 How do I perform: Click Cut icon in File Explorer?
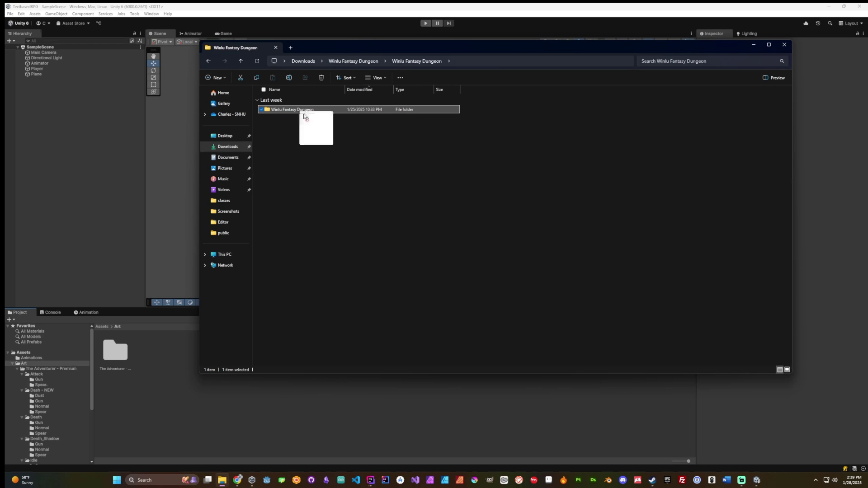coord(241,78)
